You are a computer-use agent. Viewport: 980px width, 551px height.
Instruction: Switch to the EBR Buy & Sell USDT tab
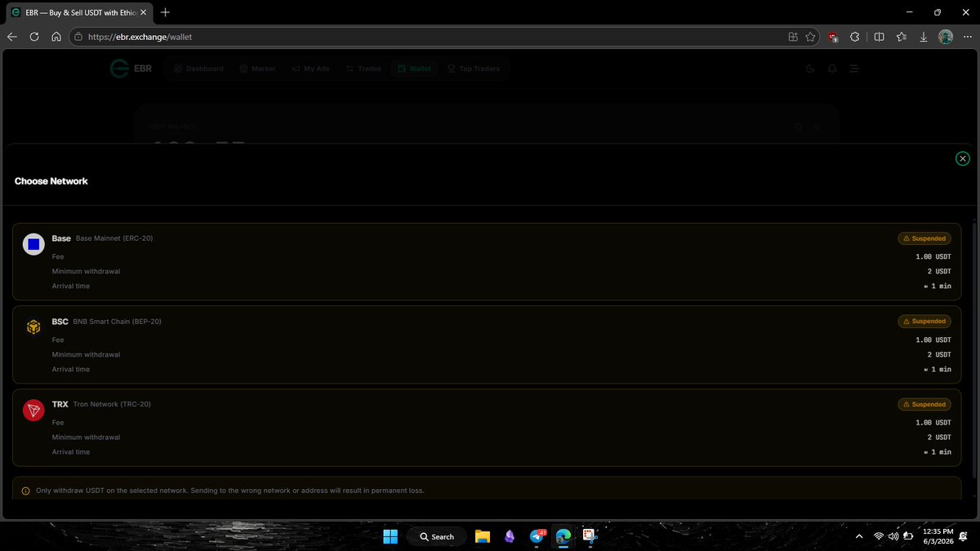point(80,12)
